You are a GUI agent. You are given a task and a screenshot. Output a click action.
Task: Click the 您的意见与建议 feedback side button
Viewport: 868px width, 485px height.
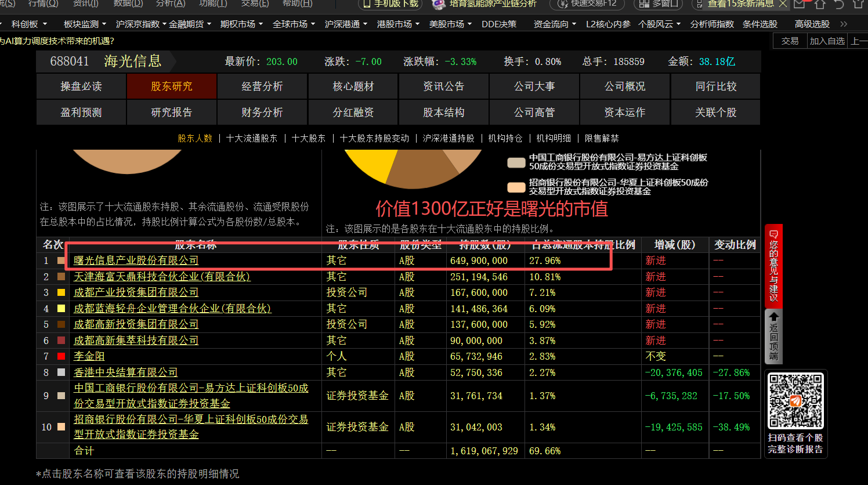[773, 266]
